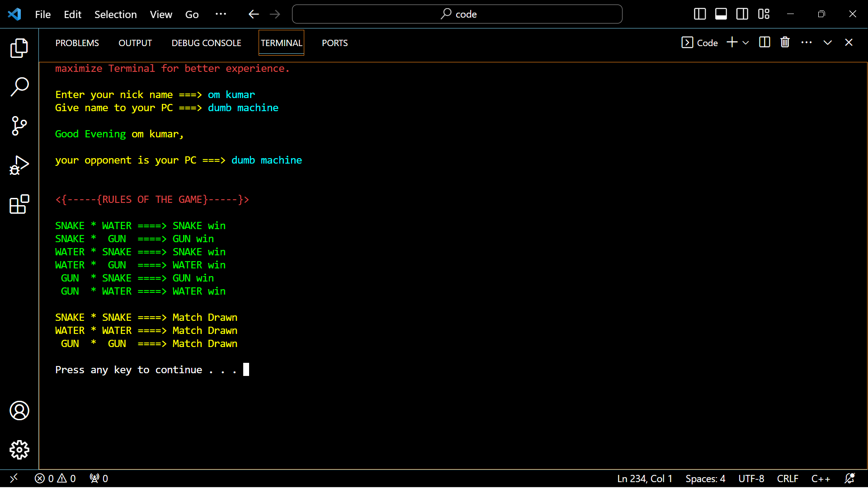Toggle bottom panel visibility
Image resolution: width=868 pixels, height=488 pixels.
pyautogui.click(x=721, y=14)
